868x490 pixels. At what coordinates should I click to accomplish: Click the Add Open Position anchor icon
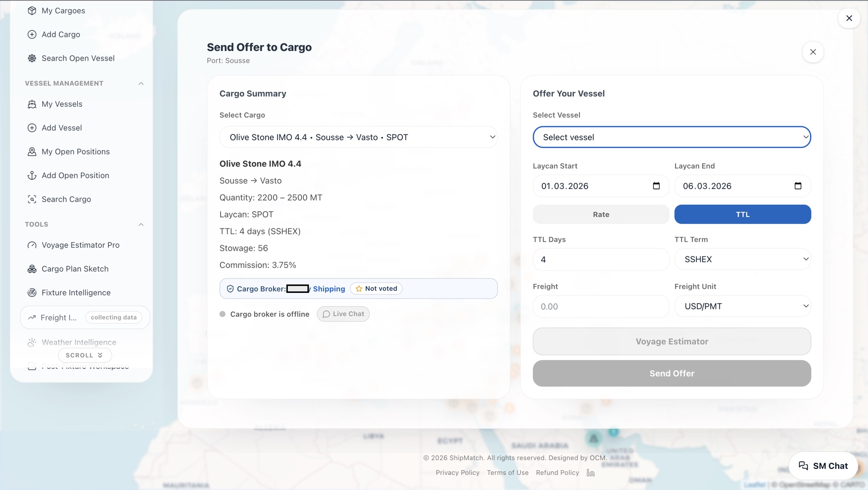[x=32, y=175]
